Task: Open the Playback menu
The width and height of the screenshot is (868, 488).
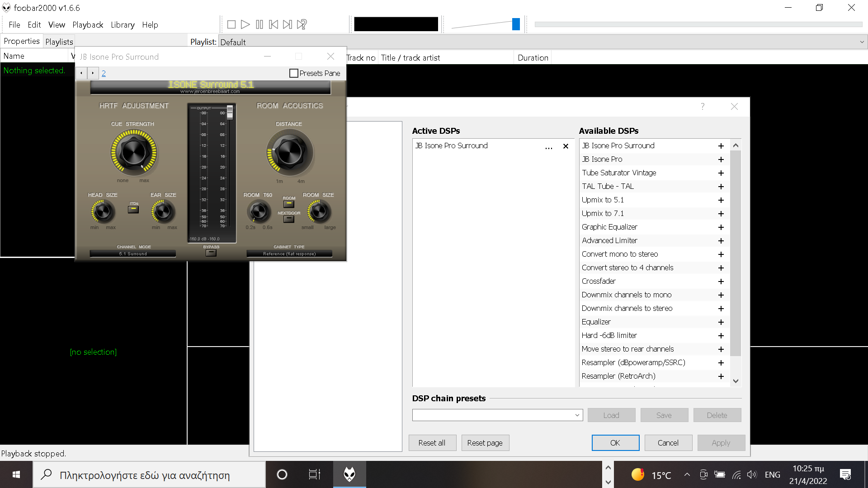Action: [x=88, y=25]
